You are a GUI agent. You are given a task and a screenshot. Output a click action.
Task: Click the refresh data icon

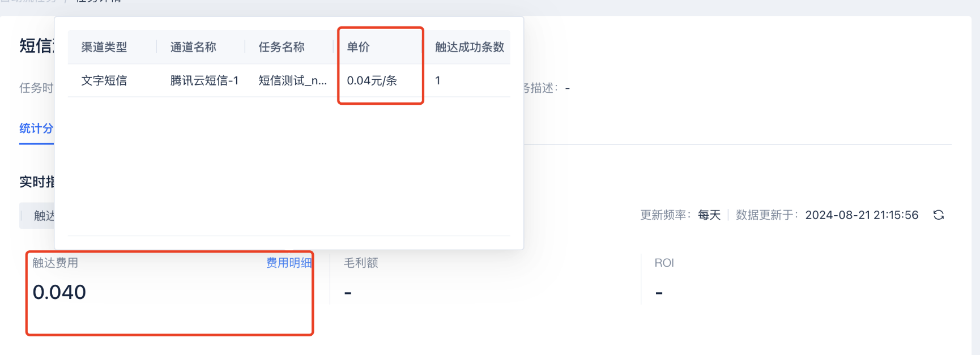(x=939, y=215)
